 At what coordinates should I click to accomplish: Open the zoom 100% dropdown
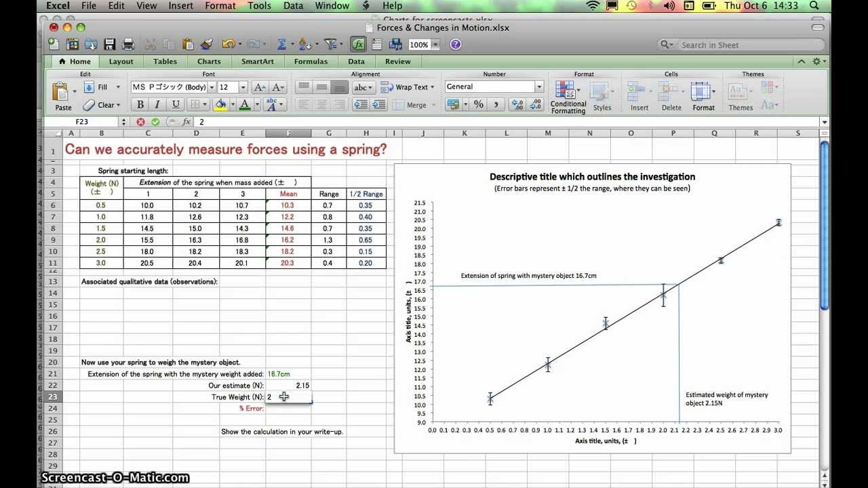pyautogui.click(x=435, y=45)
